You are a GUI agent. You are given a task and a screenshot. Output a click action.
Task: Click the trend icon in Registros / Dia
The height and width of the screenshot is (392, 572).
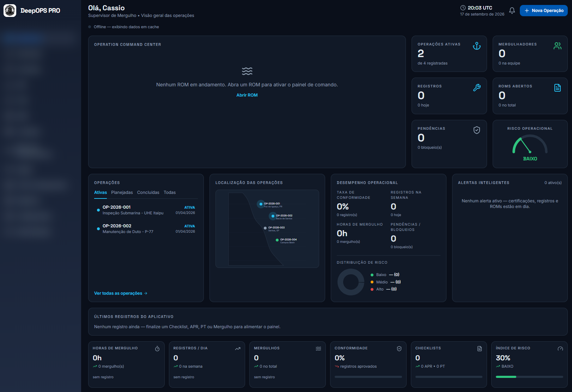238,349
